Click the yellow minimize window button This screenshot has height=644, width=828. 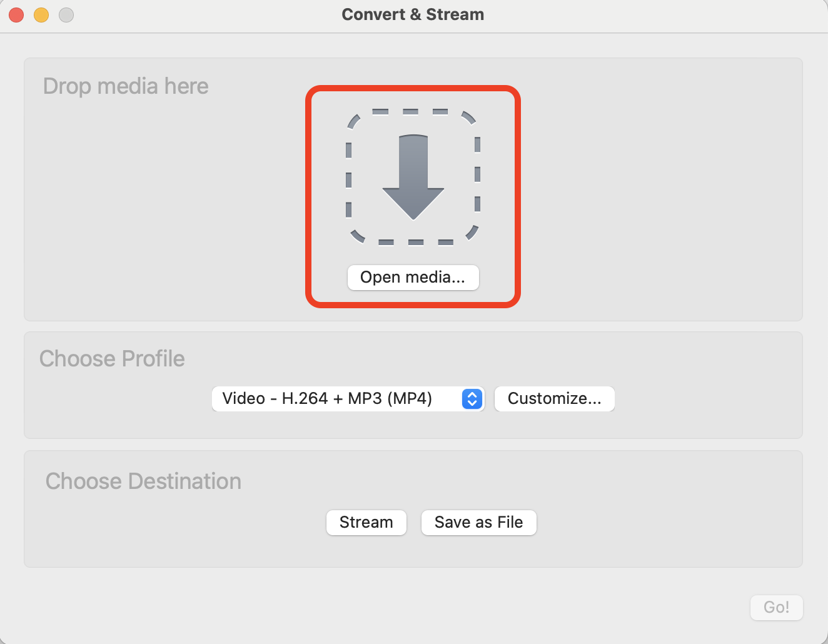[x=41, y=14]
